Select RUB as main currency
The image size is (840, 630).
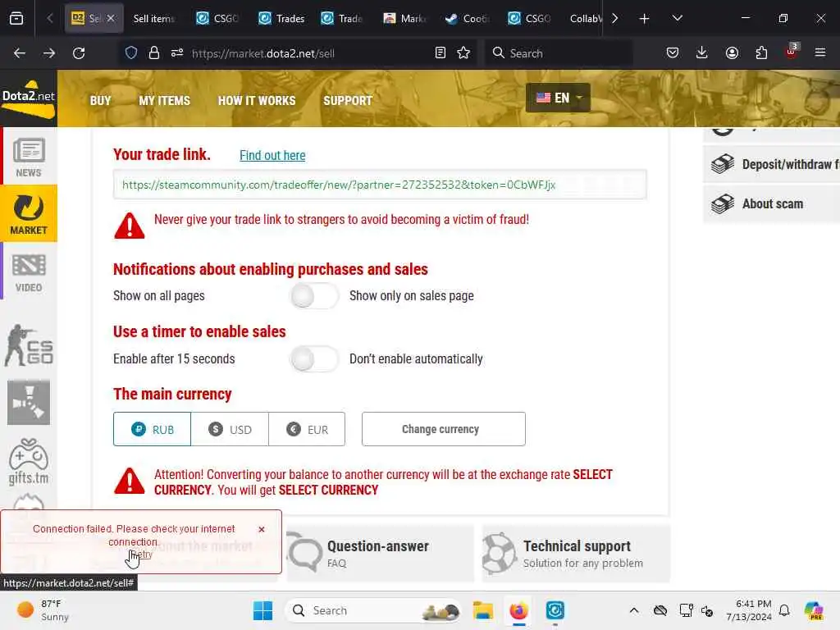152,429
